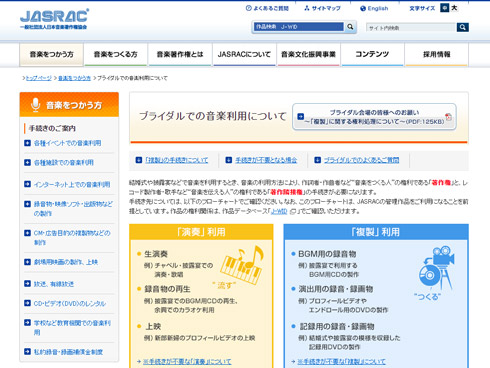This screenshot has width=490, height=368.
Task: Go to トップページ breadcrumb link
Action: point(39,78)
